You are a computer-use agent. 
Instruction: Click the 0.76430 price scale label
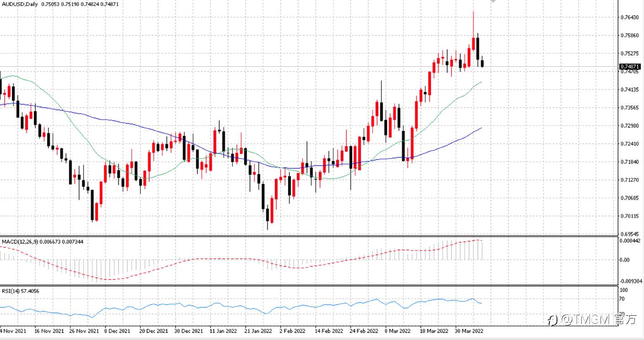630,17
